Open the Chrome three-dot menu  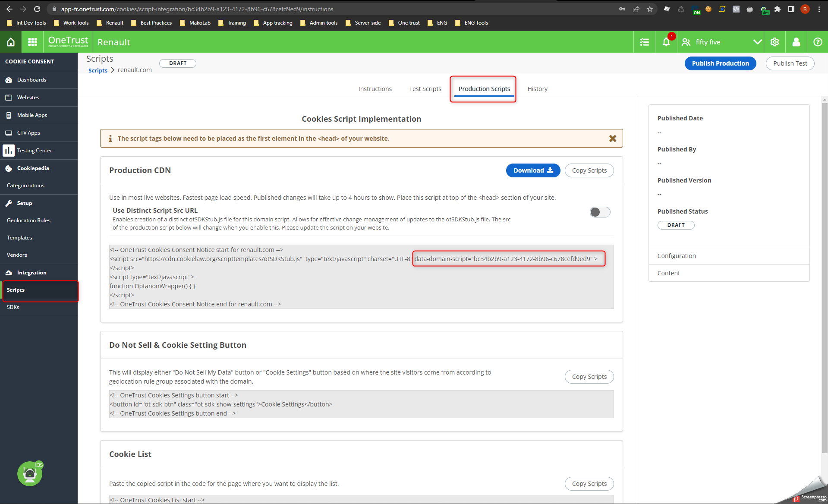tap(819, 9)
